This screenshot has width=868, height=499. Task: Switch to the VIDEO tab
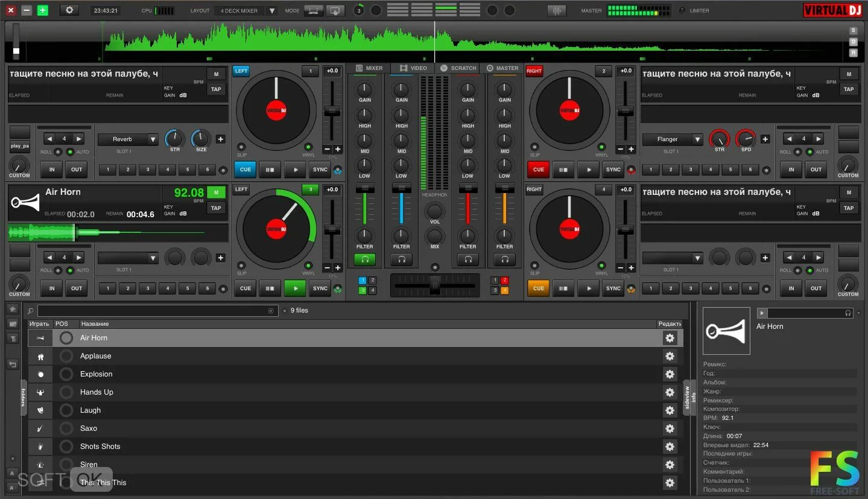pyautogui.click(x=413, y=68)
